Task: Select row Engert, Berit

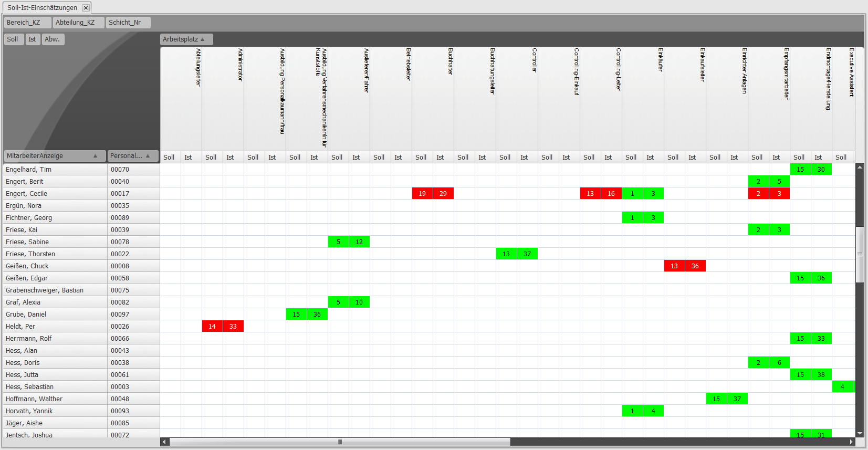Action: pos(55,182)
